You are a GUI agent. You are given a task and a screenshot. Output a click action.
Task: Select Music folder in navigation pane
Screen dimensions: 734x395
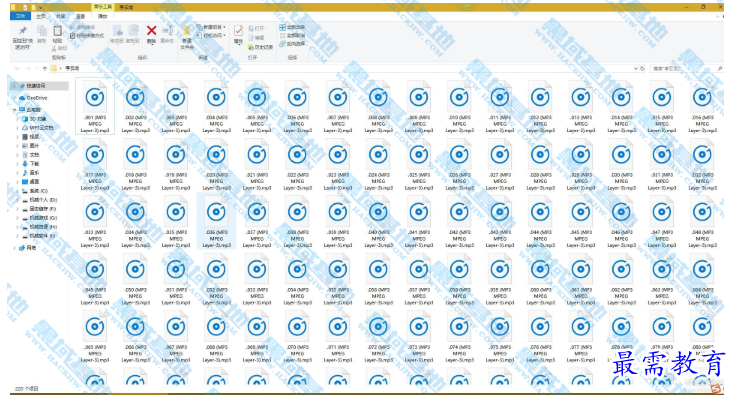click(x=31, y=173)
